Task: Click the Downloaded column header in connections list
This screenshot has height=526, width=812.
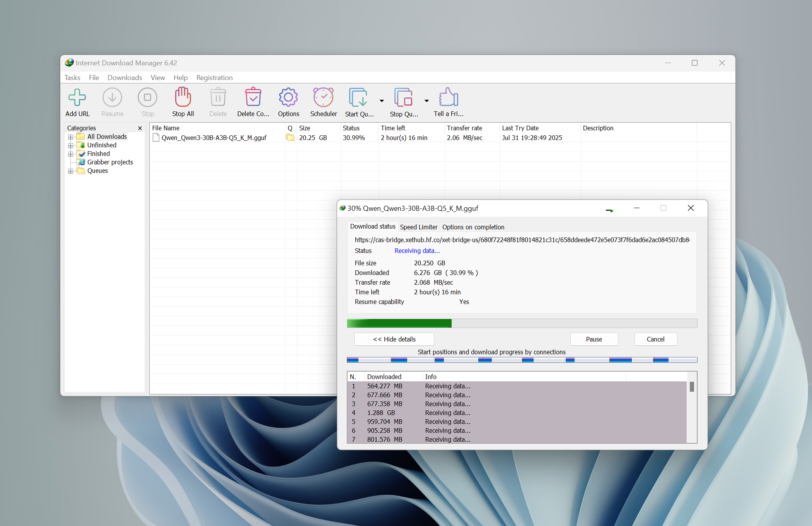Action: point(394,377)
